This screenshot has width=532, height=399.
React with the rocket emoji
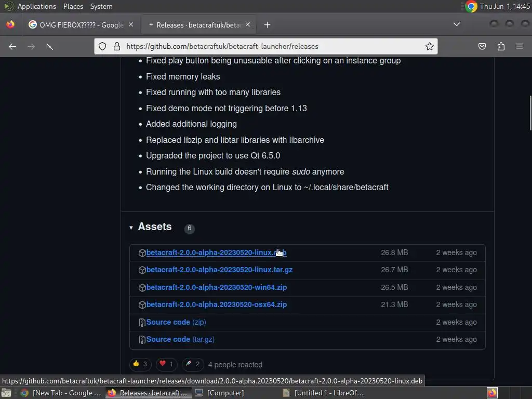tap(192, 364)
